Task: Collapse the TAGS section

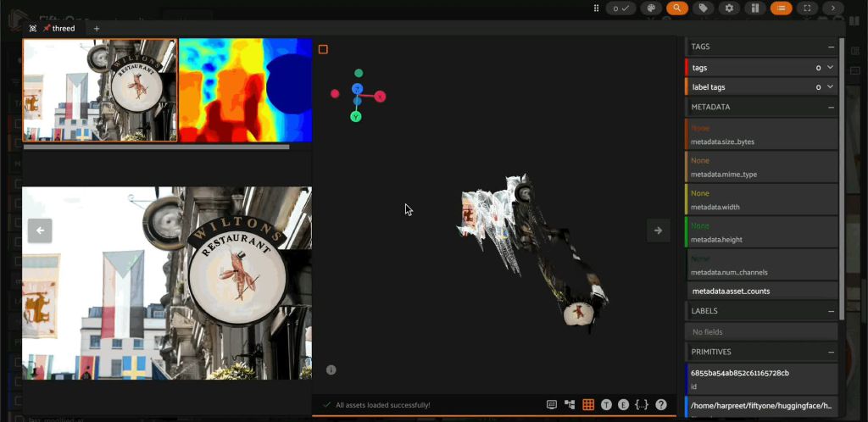Action: pos(831,47)
